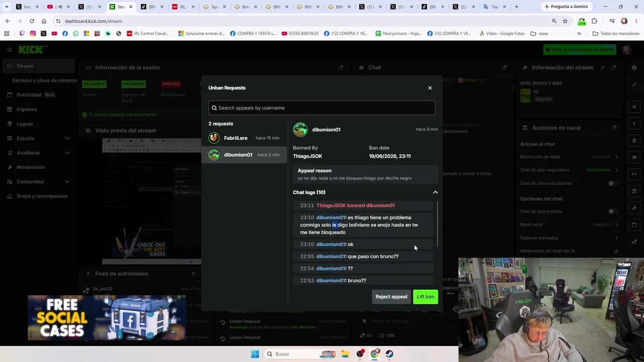
Task: Open Logros in the sidebar
Action: [x=39, y=124]
